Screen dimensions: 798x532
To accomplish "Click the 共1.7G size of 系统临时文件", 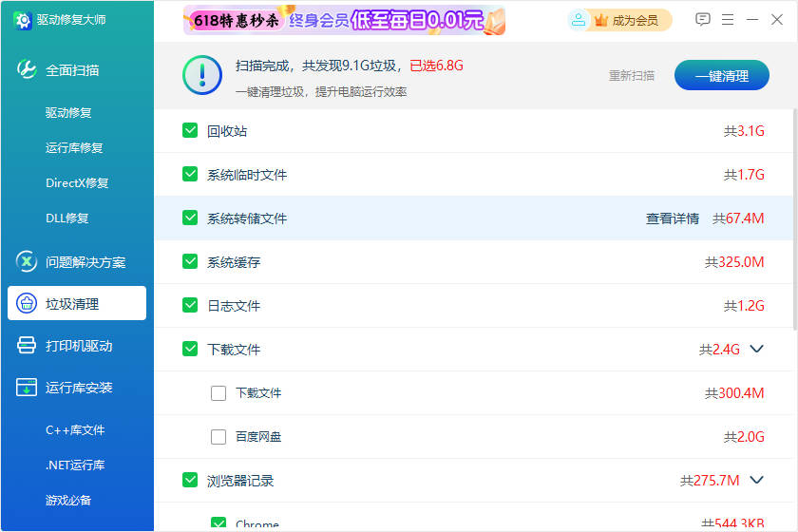I will coord(744,175).
